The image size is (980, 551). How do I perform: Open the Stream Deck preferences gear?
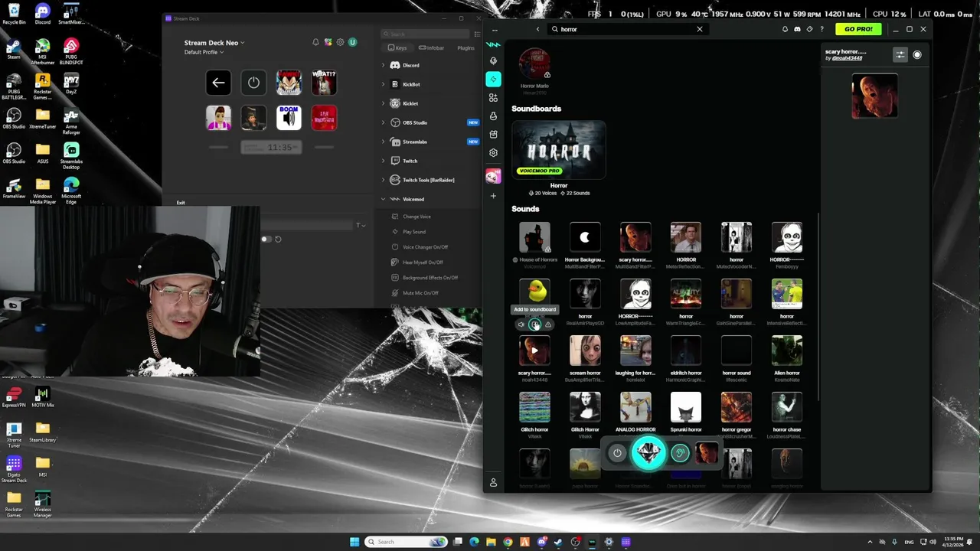(x=340, y=42)
